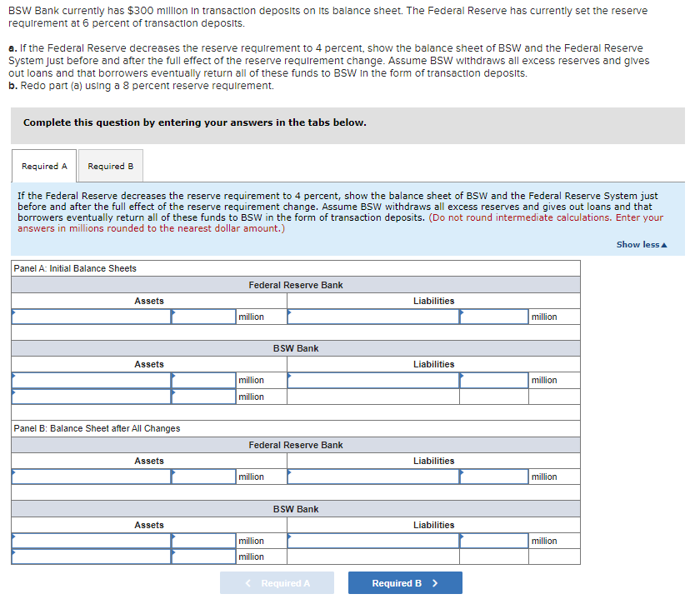Click the disabled Required A back button
Viewport: 700px width, 614px height.
(x=277, y=583)
